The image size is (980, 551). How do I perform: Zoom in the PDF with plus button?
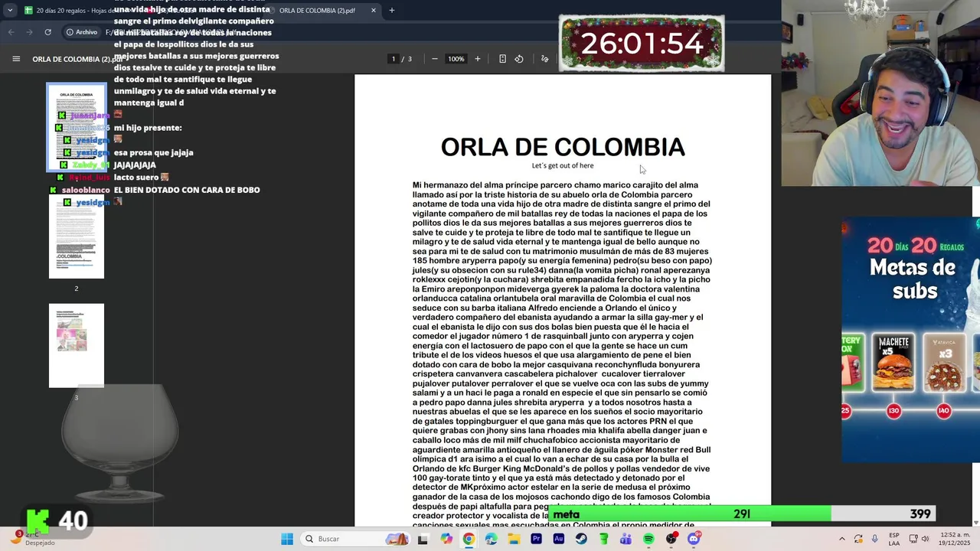(478, 59)
